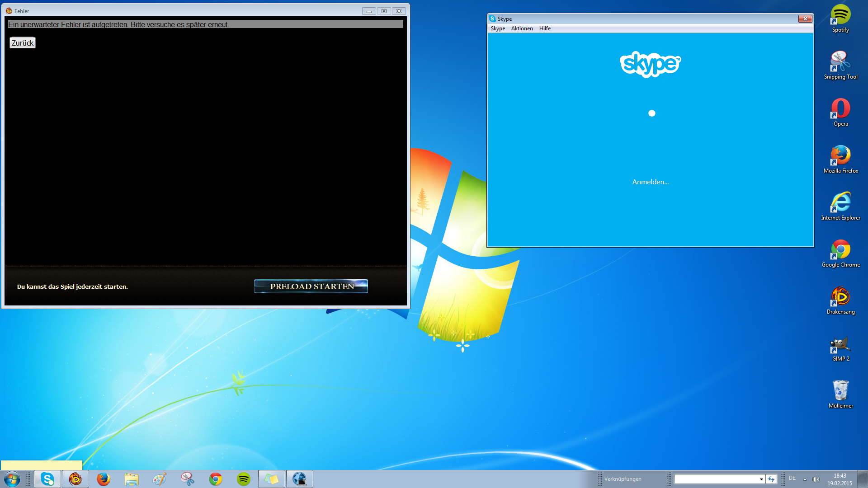Open Snipping Tool desktop shortcut
Screen dimensions: 868x488
[x=840, y=66]
